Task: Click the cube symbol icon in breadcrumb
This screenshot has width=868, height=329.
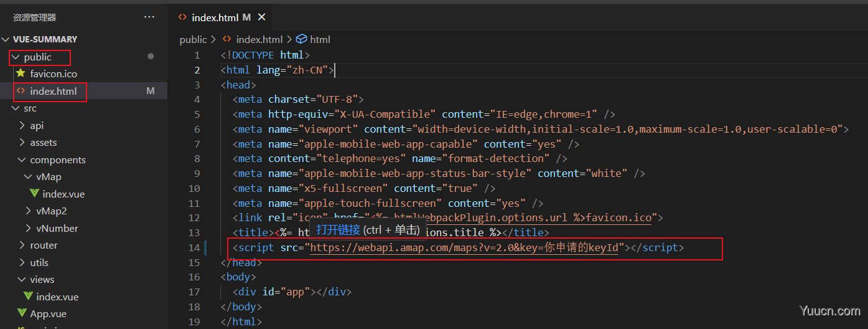Action: coord(302,39)
